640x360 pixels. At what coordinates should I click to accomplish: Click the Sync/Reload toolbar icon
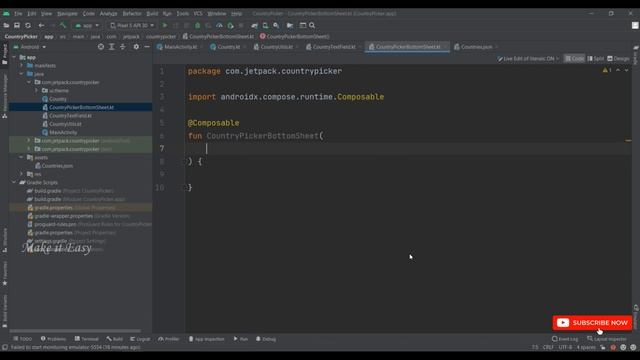tap(28, 25)
